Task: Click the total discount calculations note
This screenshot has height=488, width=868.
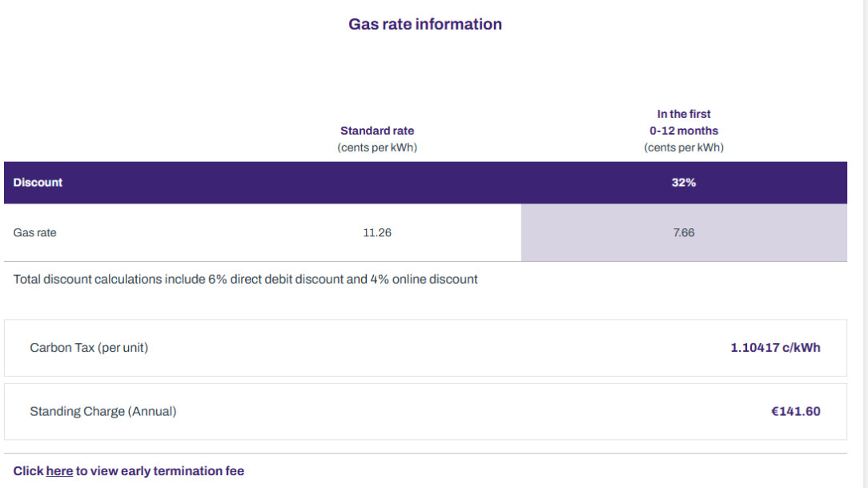Action: [246, 280]
